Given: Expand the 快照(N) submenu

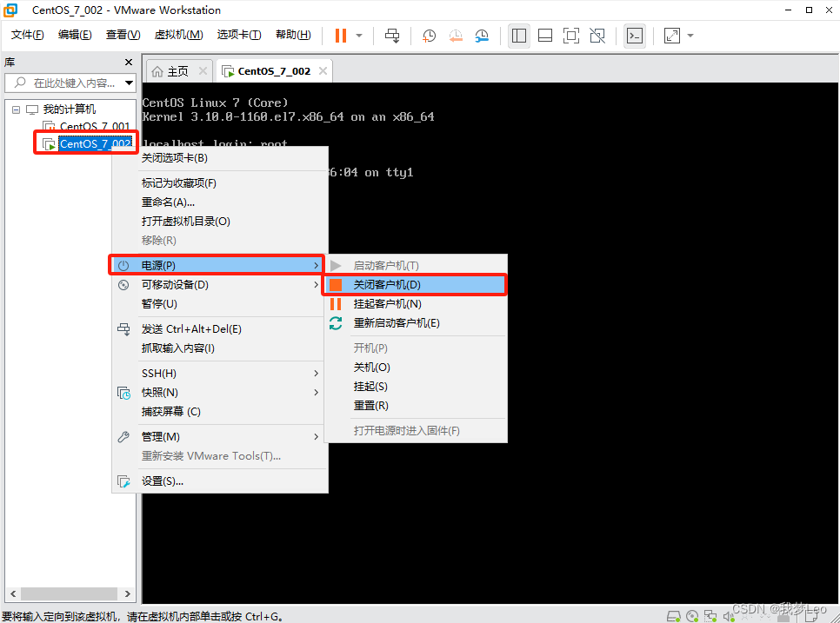Looking at the screenshot, I should click(x=220, y=393).
